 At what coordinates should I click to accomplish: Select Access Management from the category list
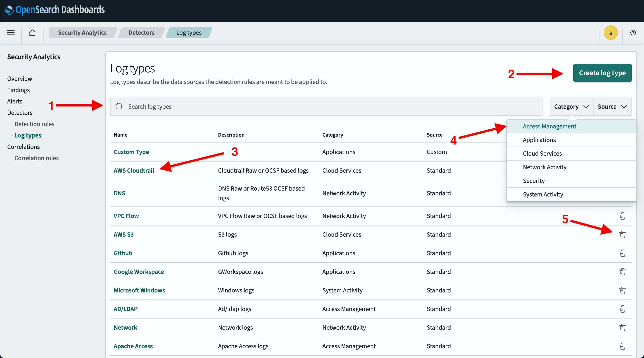pyautogui.click(x=549, y=126)
